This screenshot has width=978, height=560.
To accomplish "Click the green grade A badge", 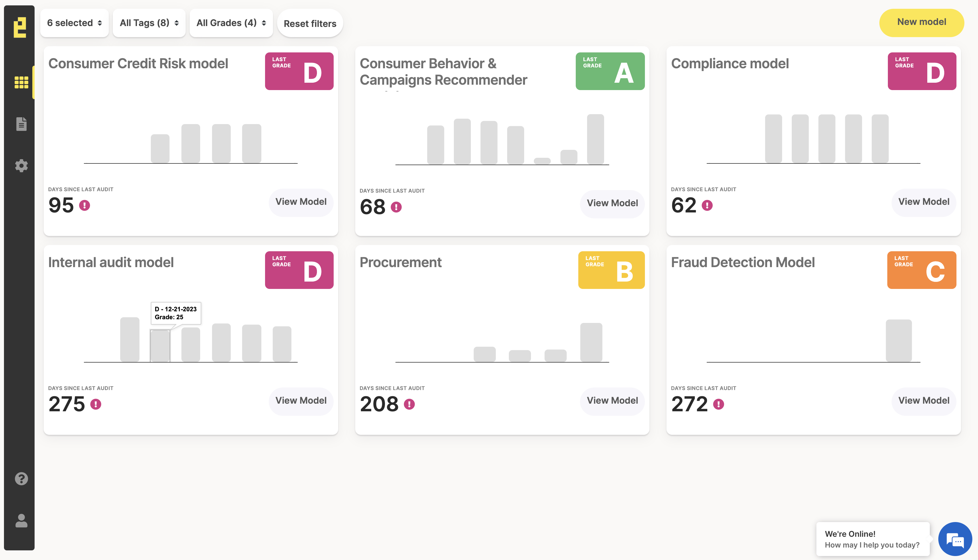I will (x=610, y=72).
